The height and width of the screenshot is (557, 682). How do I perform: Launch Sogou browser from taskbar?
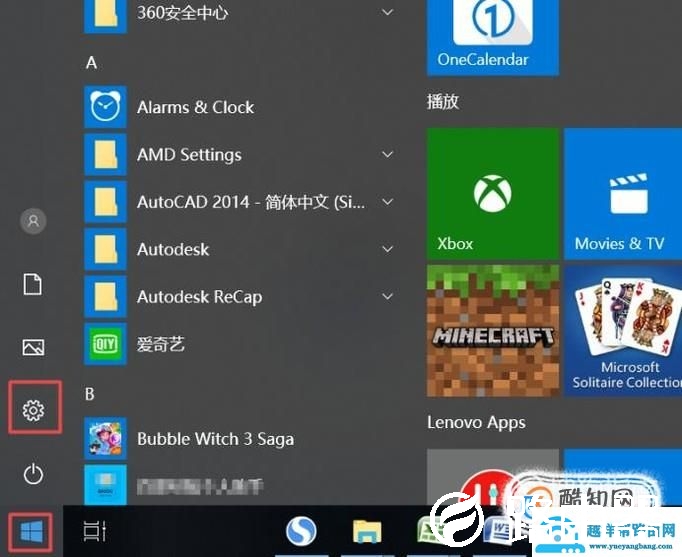click(301, 530)
